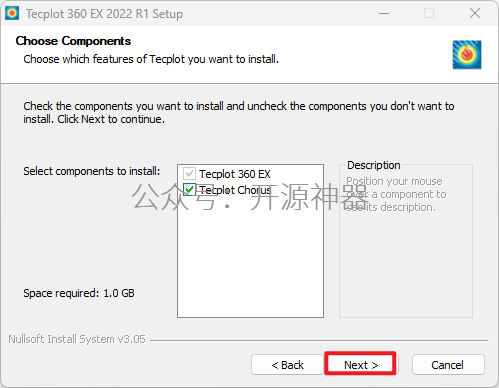
Task: Click the greyed-out maximize button
Action: click(x=429, y=14)
